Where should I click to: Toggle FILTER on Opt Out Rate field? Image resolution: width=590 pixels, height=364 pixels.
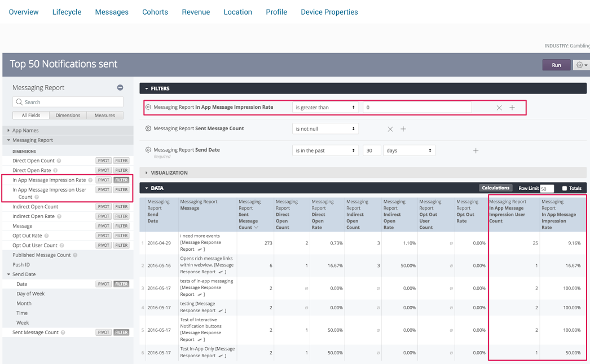coord(121,236)
